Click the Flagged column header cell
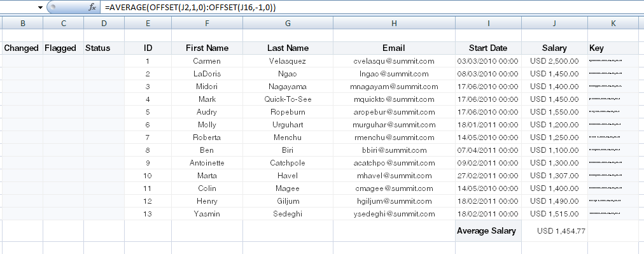The height and width of the screenshot is (254, 644). (x=63, y=48)
